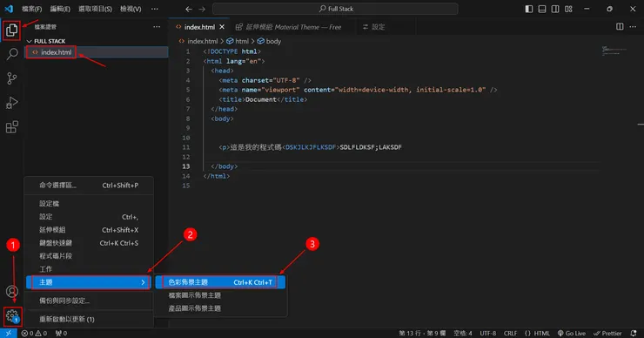644x338 pixels.
Task: Choose 程式碼片段 in the manage menu
Action: [89, 256]
